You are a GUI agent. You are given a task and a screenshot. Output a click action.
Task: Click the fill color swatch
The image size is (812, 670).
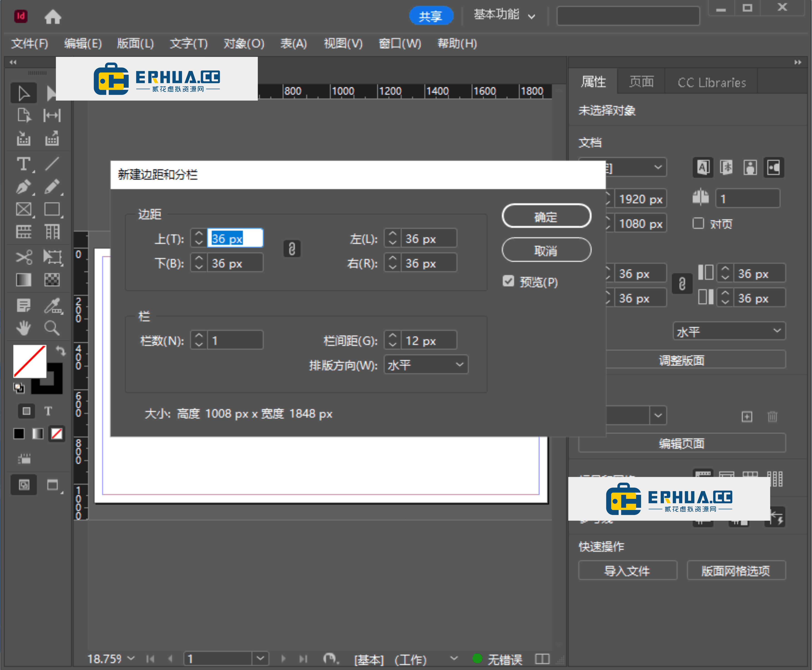(x=30, y=361)
